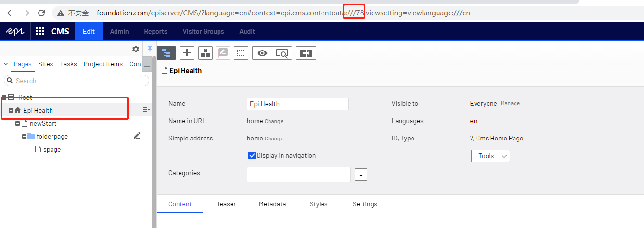
Task: Collapse the folderpage tree node
Action: 24,137
